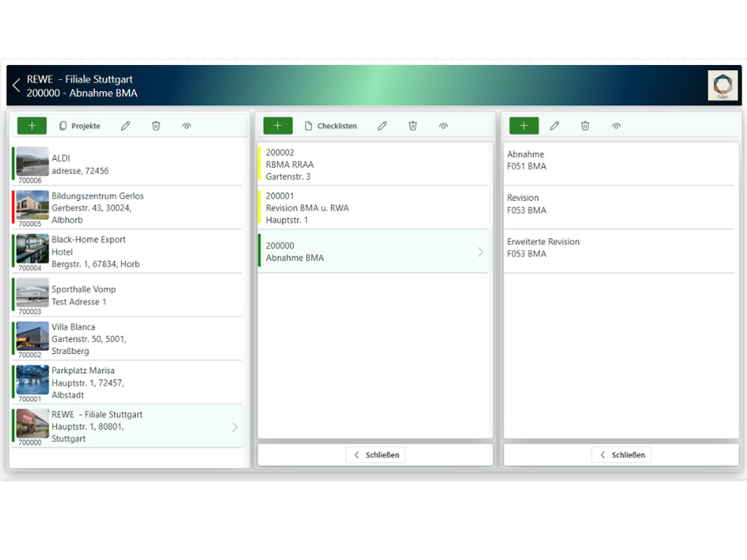Select the Villa Blanca project
This screenshot has height=560, width=747.
click(127, 338)
